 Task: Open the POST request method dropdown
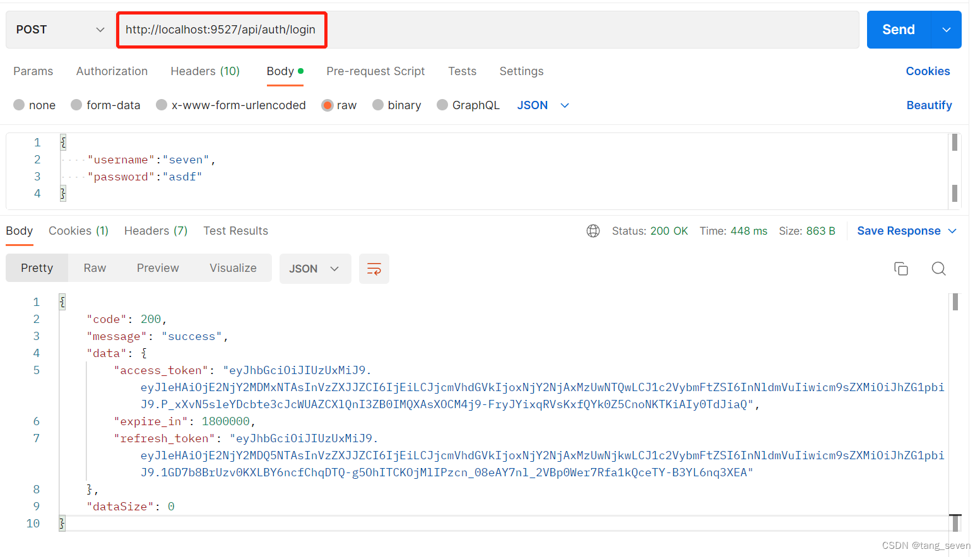(59, 29)
